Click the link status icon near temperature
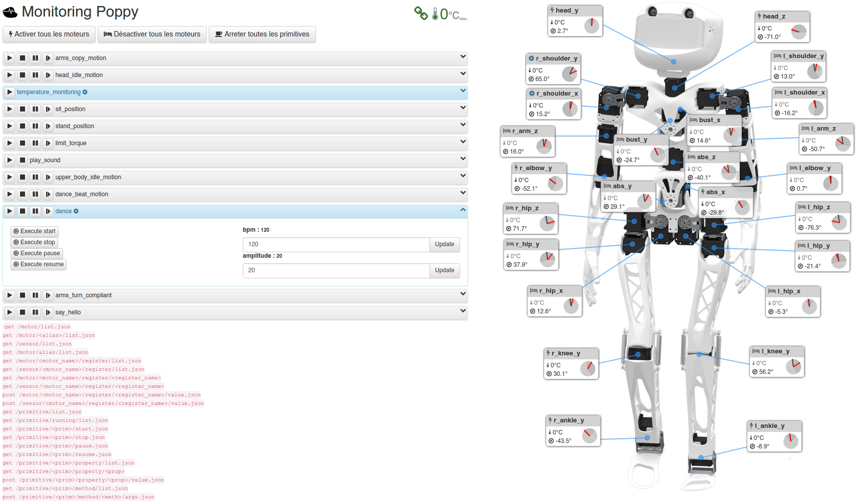This screenshot has height=504, width=863. click(420, 14)
